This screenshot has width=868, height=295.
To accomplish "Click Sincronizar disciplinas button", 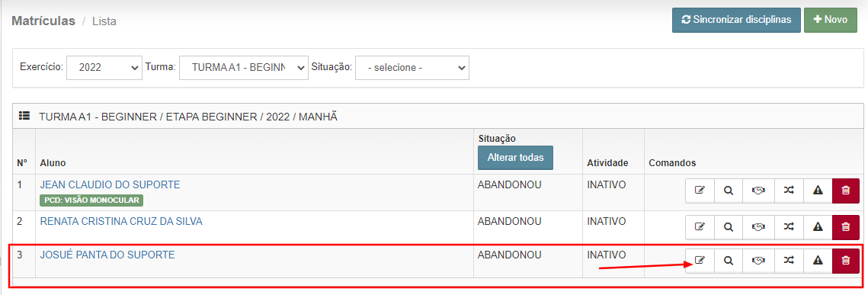I will (736, 20).
